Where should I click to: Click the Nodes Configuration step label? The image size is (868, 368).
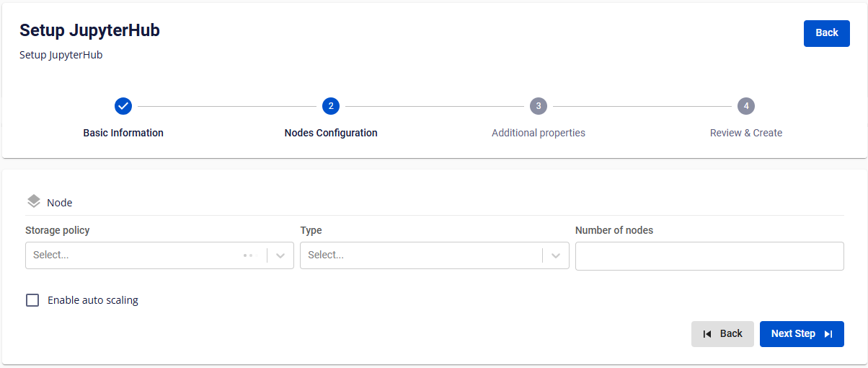[331, 133]
